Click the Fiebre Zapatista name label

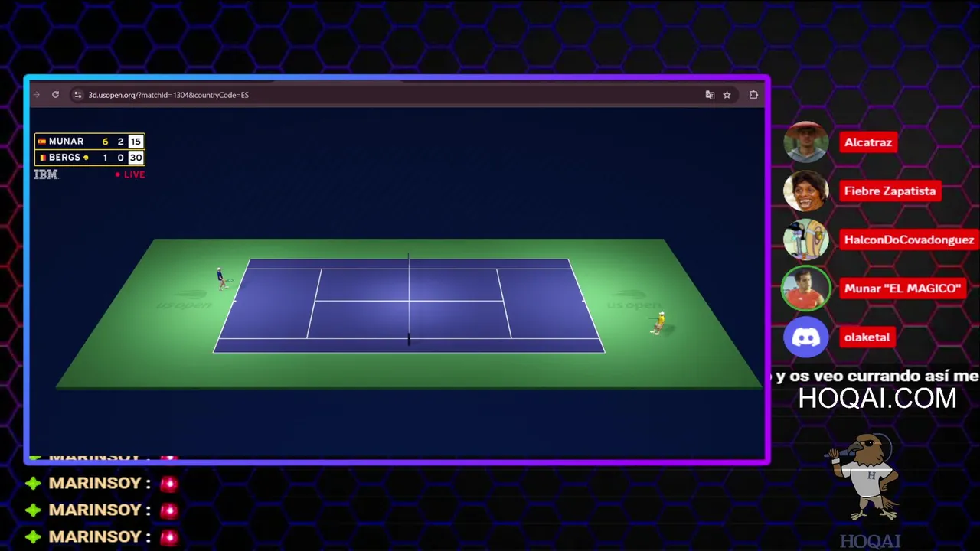tap(890, 191)
